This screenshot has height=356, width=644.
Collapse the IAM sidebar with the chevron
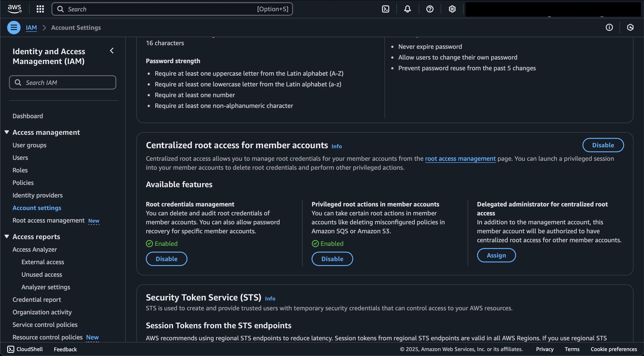[x=112, y=51]
